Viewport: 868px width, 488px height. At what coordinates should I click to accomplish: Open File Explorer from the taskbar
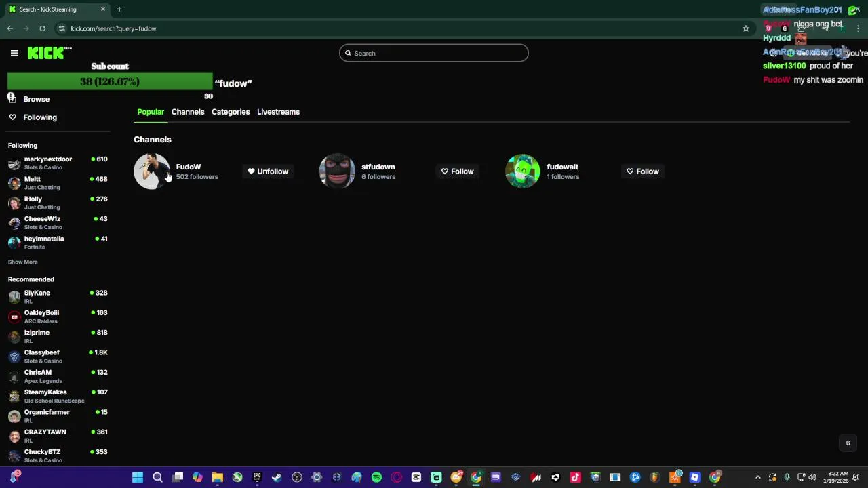[217, 477]
